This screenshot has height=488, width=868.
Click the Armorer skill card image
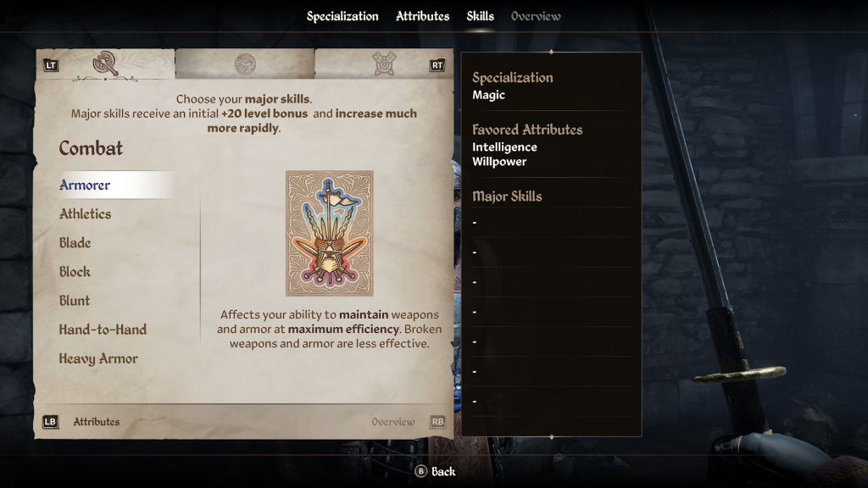330,233
